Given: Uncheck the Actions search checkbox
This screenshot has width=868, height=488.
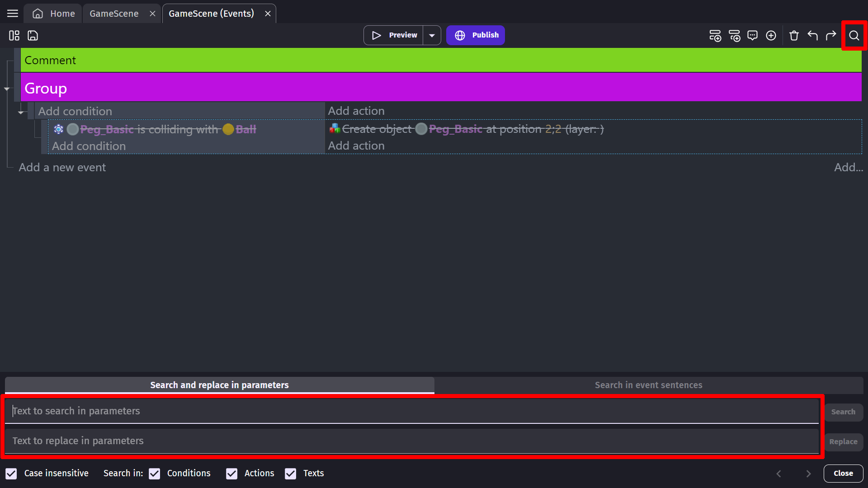Looking at the screenshot, I should (232, 473).
